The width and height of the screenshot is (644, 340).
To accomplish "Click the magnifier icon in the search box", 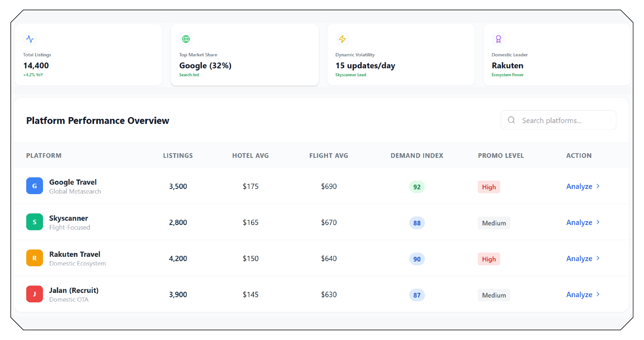I will [511, 120].
